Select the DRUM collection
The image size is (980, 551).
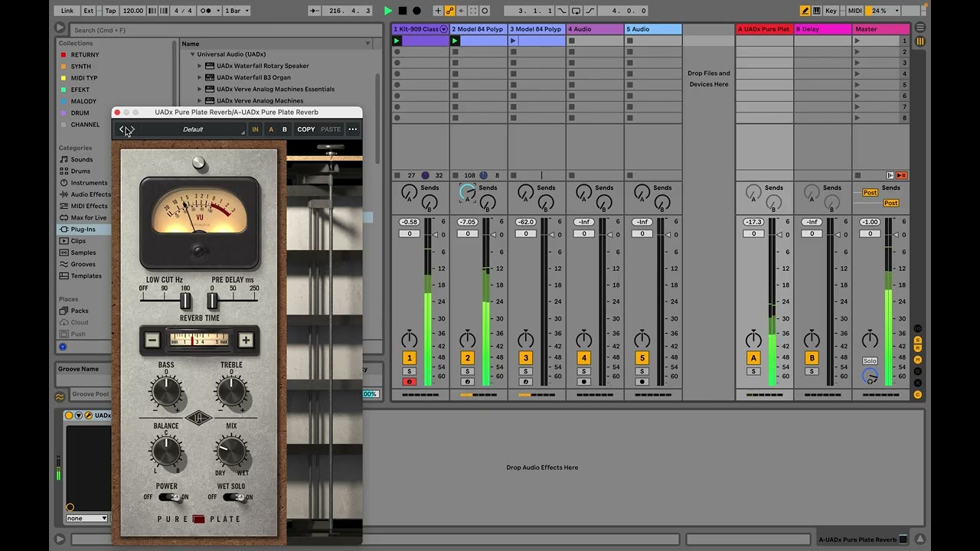80,112
